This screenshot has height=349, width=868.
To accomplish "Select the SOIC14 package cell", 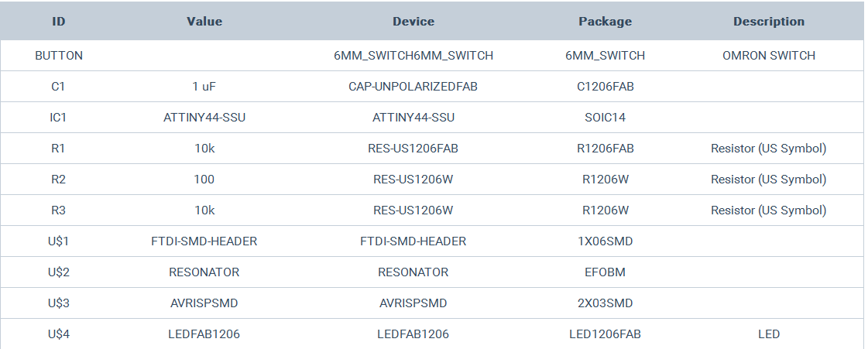I will click(605, 118).
